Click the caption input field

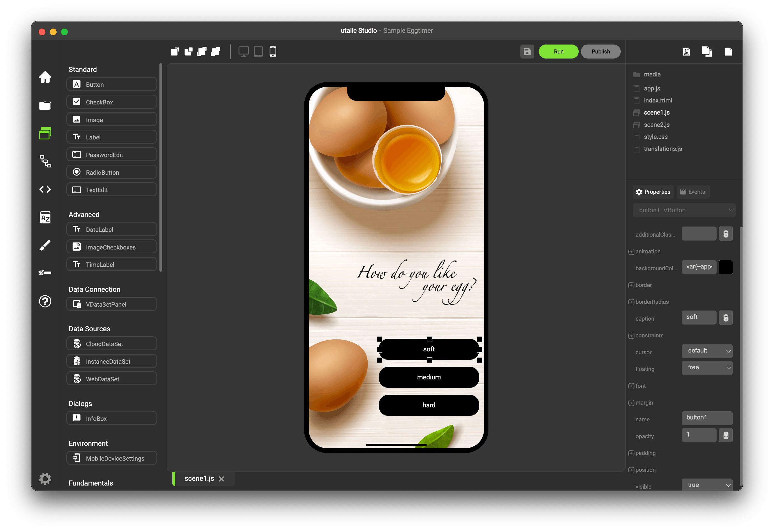click(699, 317)
